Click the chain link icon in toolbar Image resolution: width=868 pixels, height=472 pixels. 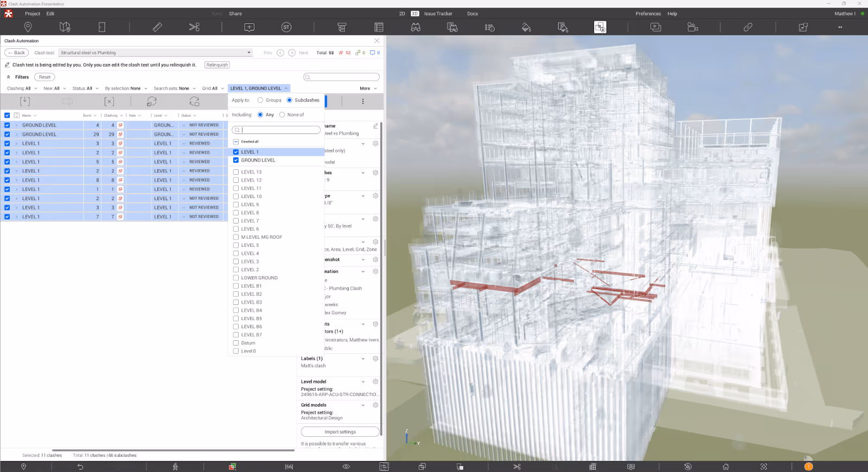click(x=748, y=27)
